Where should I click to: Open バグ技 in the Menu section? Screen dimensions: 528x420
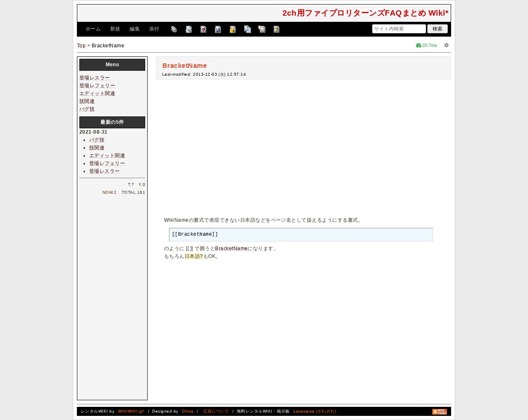coord(87,109)
